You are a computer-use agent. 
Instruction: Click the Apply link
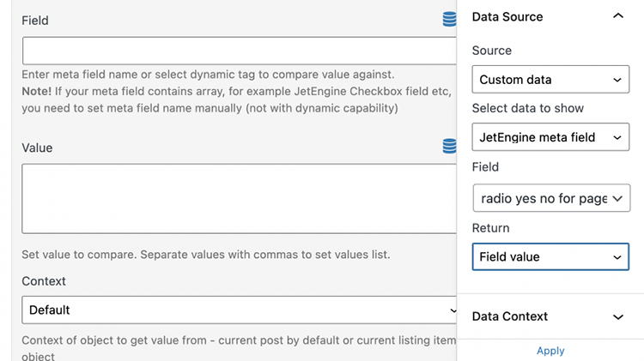[x=550, y=351]
